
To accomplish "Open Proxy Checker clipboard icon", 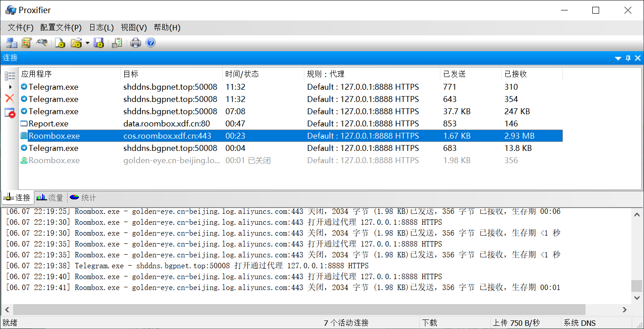I will tap(117, 43).
